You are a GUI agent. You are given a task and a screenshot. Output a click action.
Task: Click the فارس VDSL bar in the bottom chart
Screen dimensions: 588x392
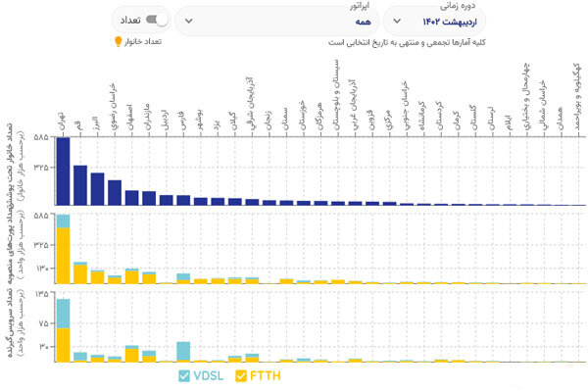(183, 350)
